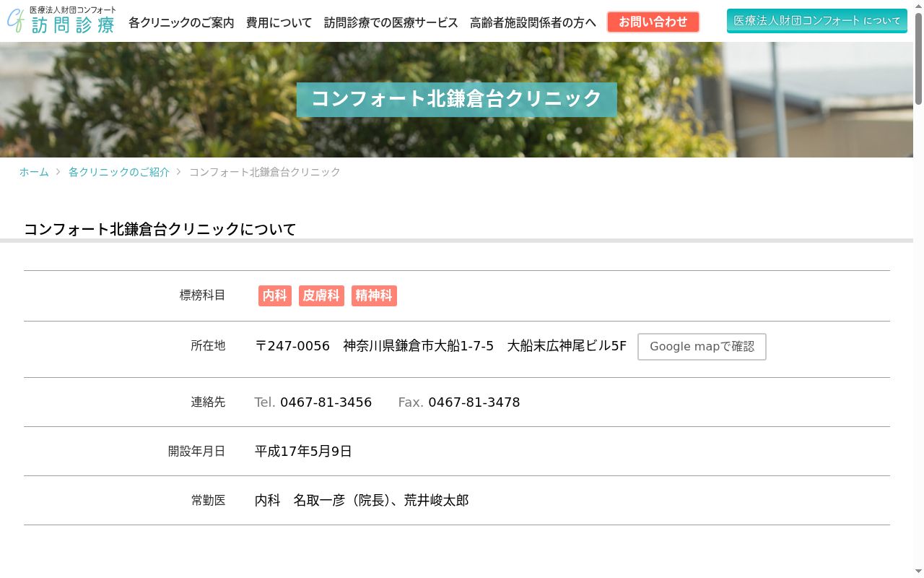The width and height of the screenshot is (924, 578).
Task: Click the コンフォート北鎌倉台クリニックについて heading
Action: (160, 230)
